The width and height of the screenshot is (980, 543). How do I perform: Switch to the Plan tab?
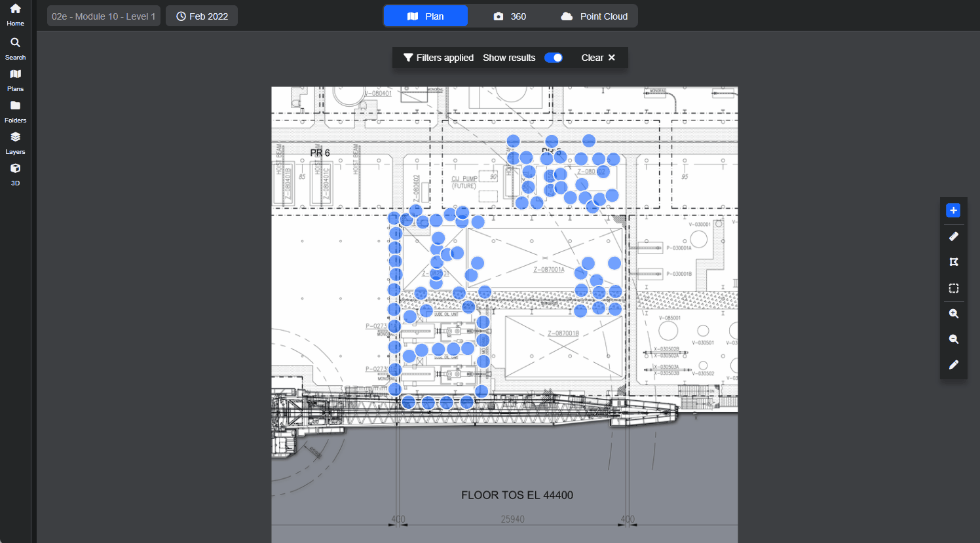coord(425,16)
